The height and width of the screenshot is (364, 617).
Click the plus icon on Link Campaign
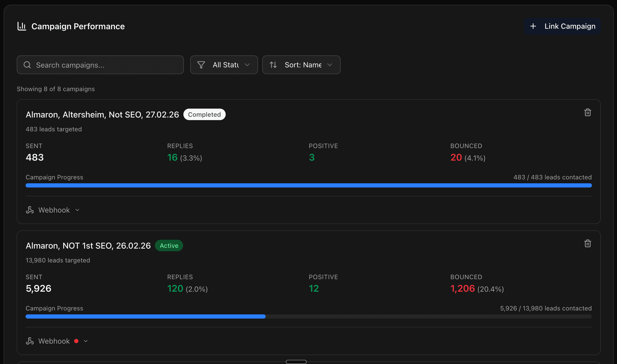[x=533, y=26]
